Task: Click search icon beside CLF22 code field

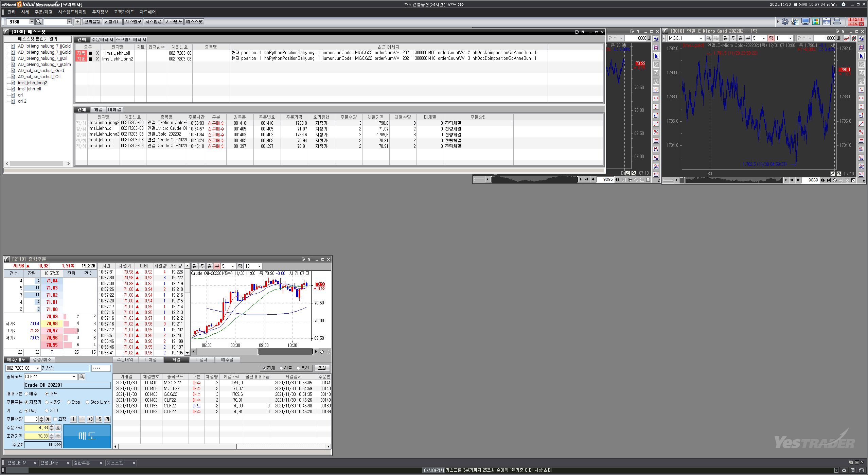Action: [x=82, y=376]
